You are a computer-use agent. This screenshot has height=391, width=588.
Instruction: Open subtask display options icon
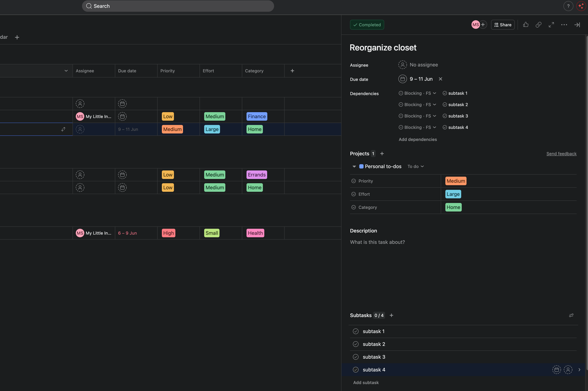[571, 315]
